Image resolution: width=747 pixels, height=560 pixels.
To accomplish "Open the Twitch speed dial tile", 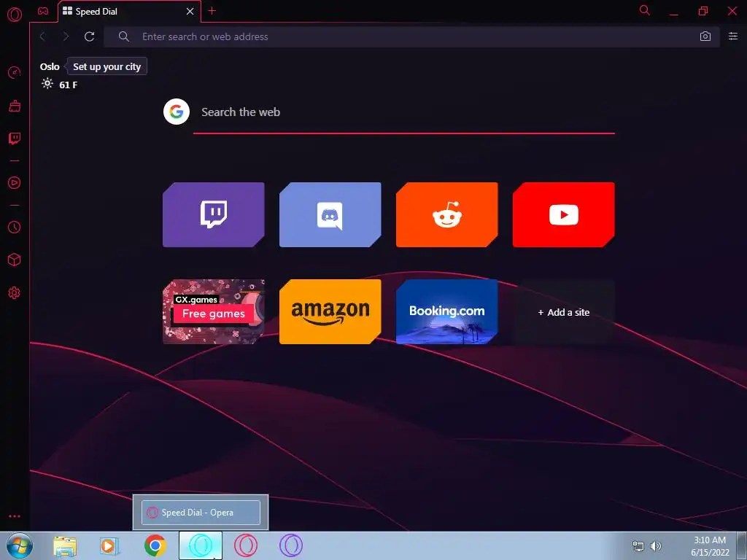I will 214,215.
